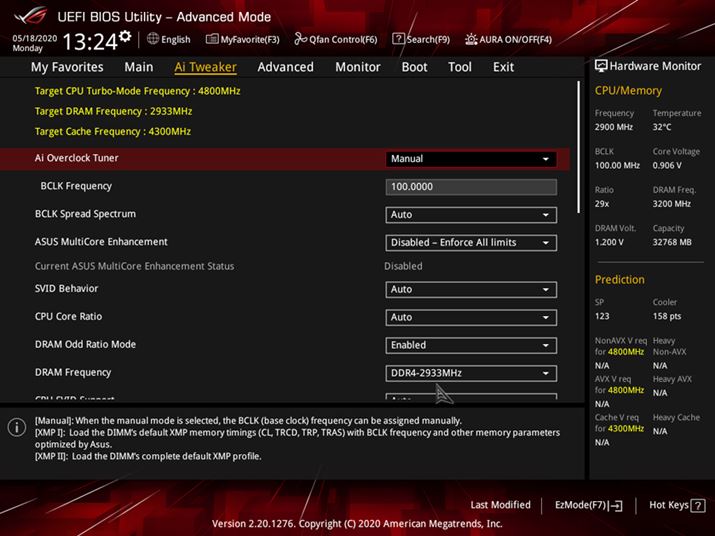Viewport: 715px width, 536px height.
Task: Click 1.200 V DRAM Volt. value
Action: pos(609,242)
